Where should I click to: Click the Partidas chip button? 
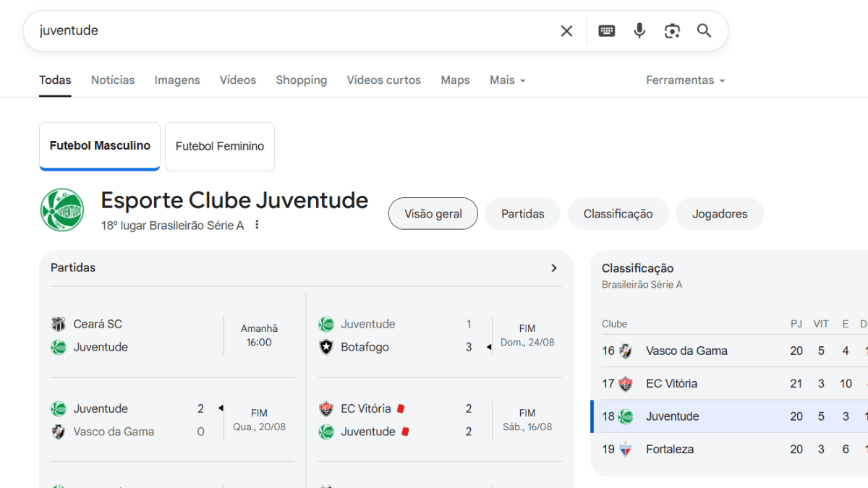[522, 214]
